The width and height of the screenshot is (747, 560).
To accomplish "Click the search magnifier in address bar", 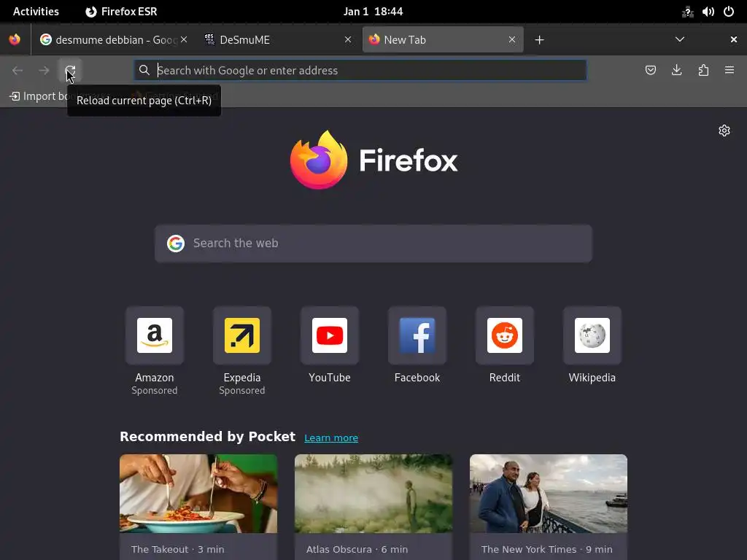I will (x=144, y=71).
